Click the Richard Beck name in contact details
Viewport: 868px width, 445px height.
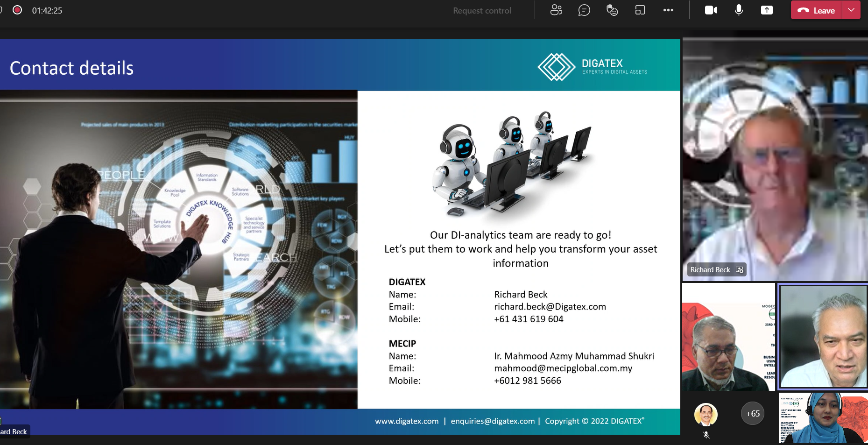[521, 295]
